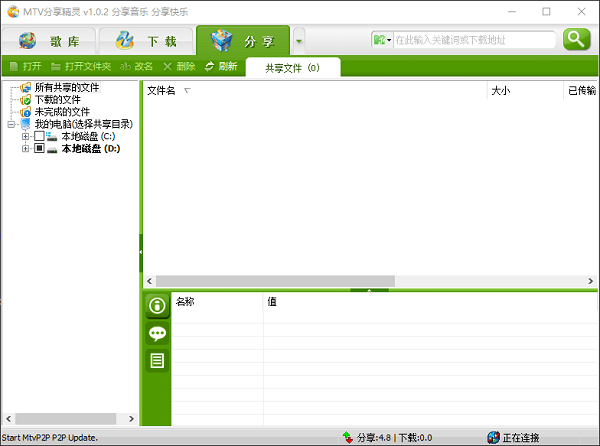Click the 已传输 column header

(581, 91)
